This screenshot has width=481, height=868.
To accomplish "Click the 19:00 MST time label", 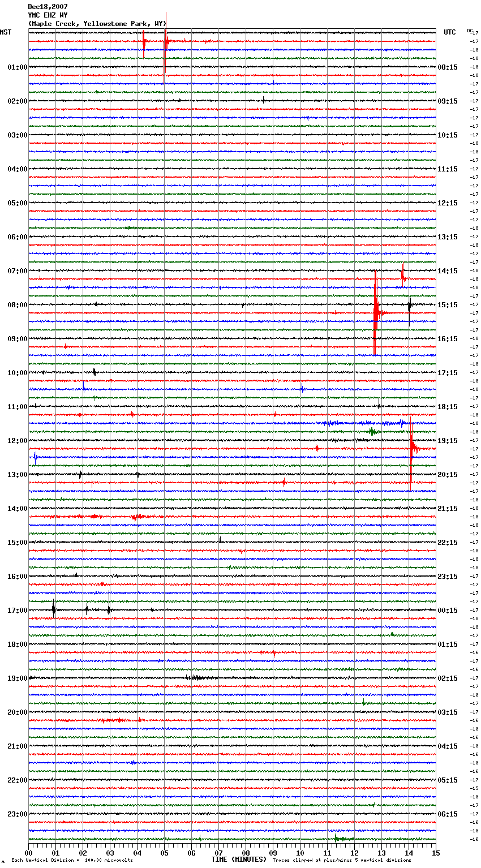I will click(18, 678).
